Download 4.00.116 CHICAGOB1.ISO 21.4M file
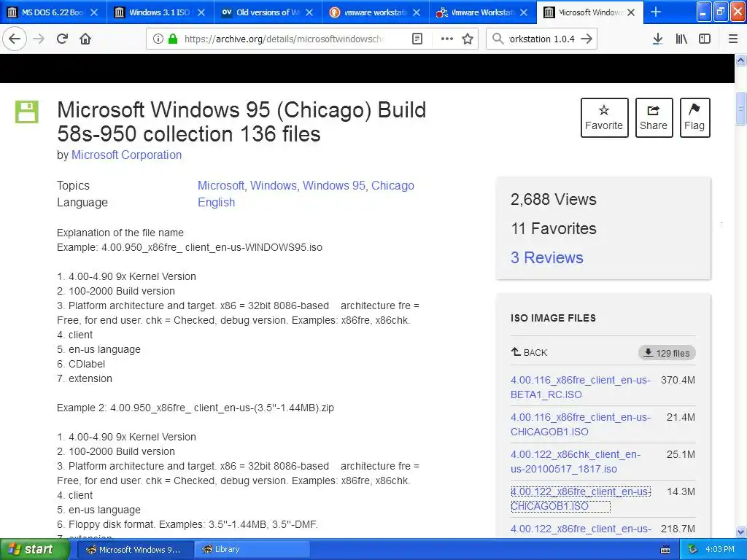This screenshot has height=560, width=747. 580,424
